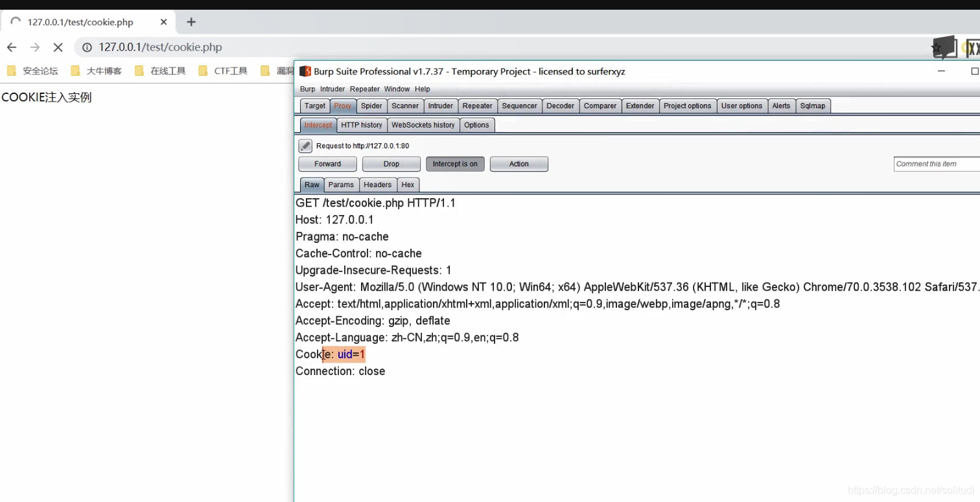The image size is (980, 502).
Task: Click the site info icon in address bar
Action: click(87, 47)
